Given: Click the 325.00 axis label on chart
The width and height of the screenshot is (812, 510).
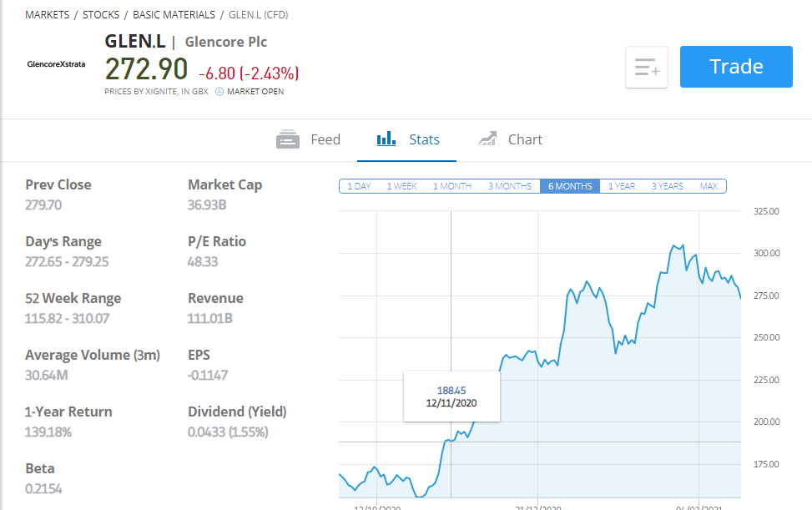Looking at the screenshot, I should (766, 211).
